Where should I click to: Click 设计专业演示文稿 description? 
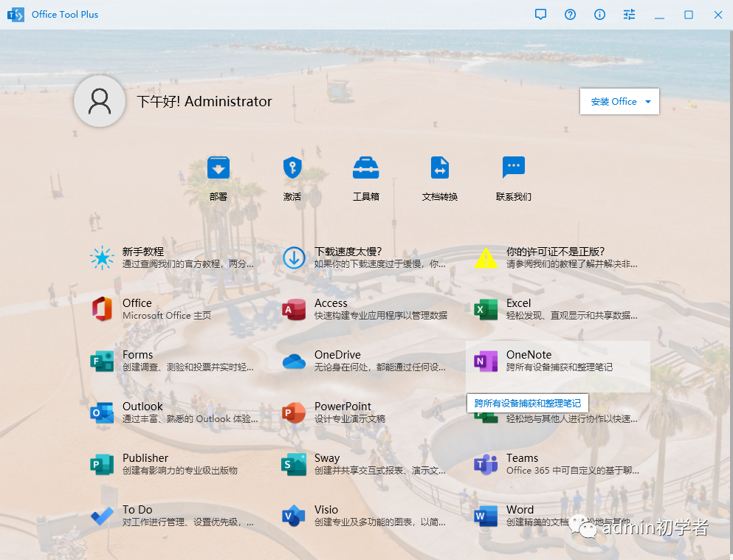(x=350, y=419)
